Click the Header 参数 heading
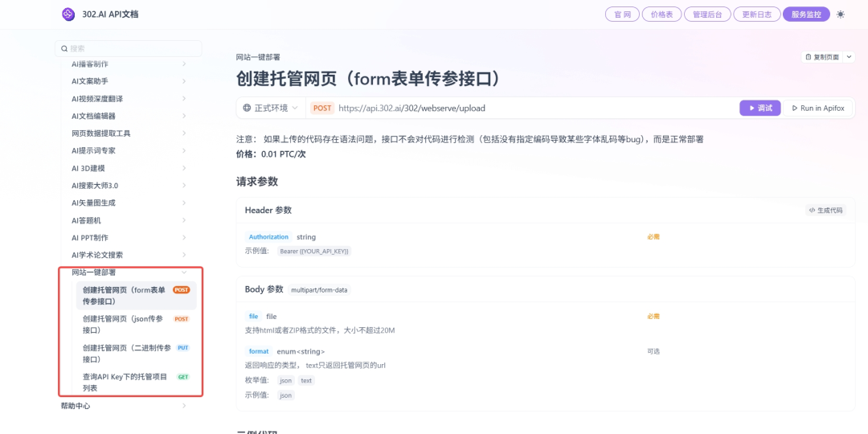The height and width of the screenshot is (434, 868). point(268,211)
